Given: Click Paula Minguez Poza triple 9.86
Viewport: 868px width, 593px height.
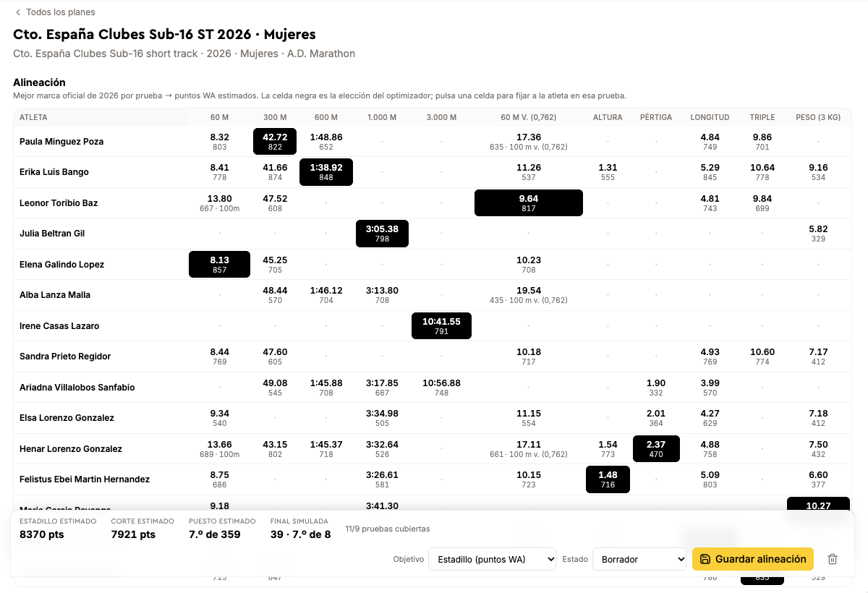Looking at the screenshot, I should (x=762, y=142).
